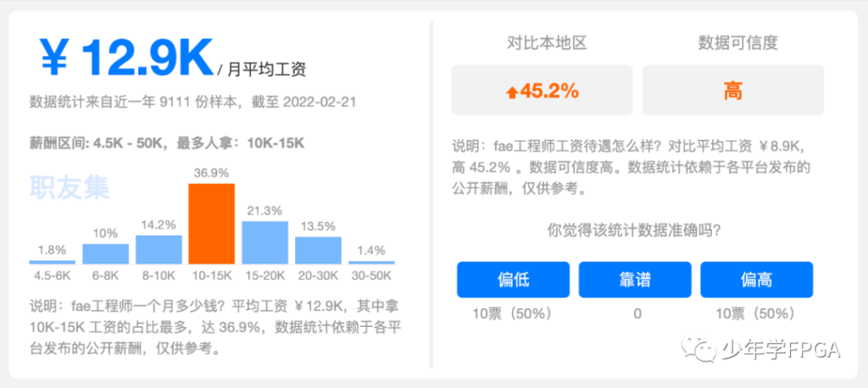Click the orange 10-15K salary bar
The image size is (868, 388).
coord(211,224)
